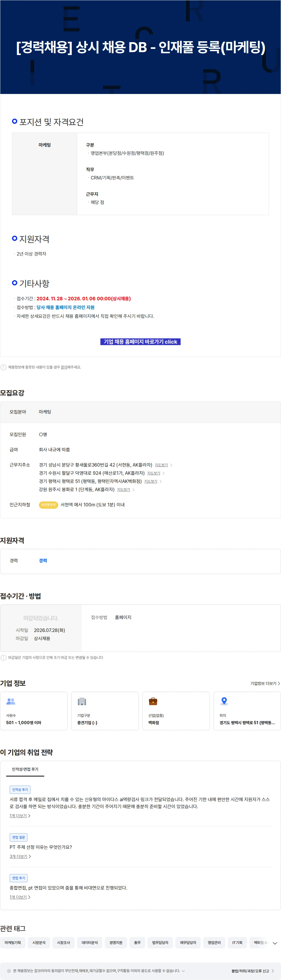Click the 회사 내규에 따름 salary text

pos(54,450)
